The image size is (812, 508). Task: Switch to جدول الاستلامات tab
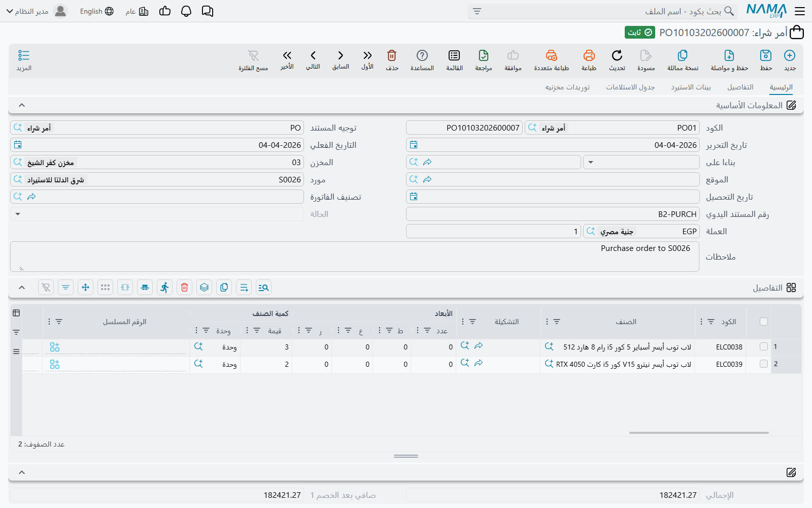[630, 87]
